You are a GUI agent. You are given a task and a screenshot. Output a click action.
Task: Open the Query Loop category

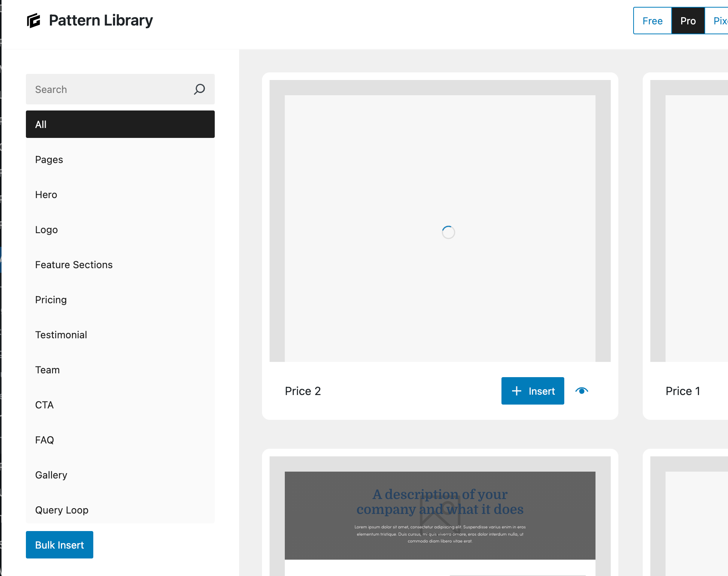coord(120,509)
